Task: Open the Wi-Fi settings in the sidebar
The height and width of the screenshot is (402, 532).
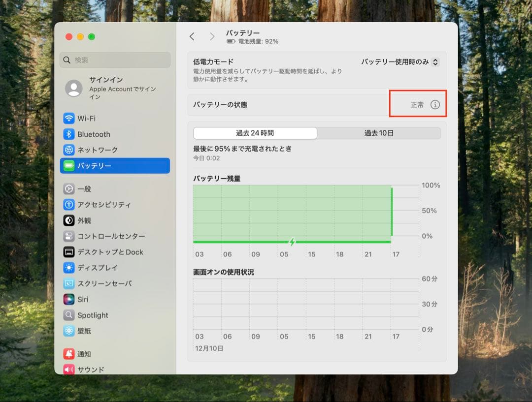Action: tap(89, 118)
